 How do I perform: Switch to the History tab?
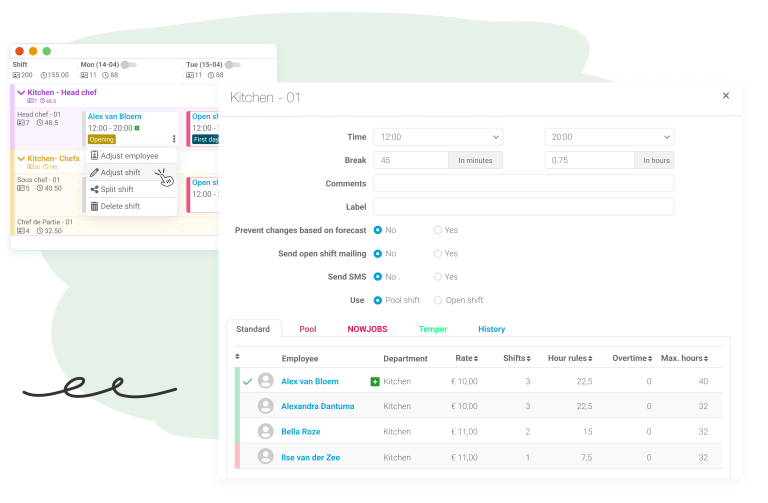[492, 329]
